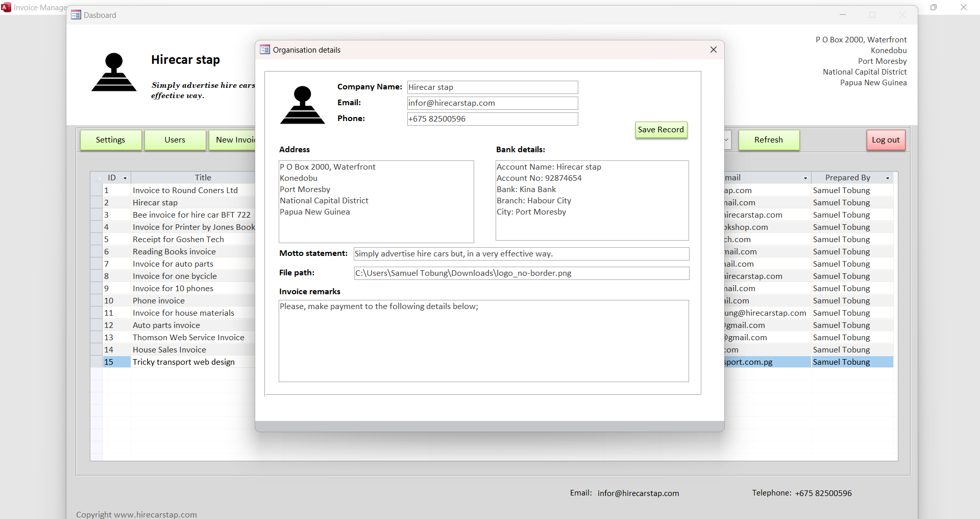Click the Title column header
Image resolution: width=980 pixels, height=519 pixels.
click(193, 178)
